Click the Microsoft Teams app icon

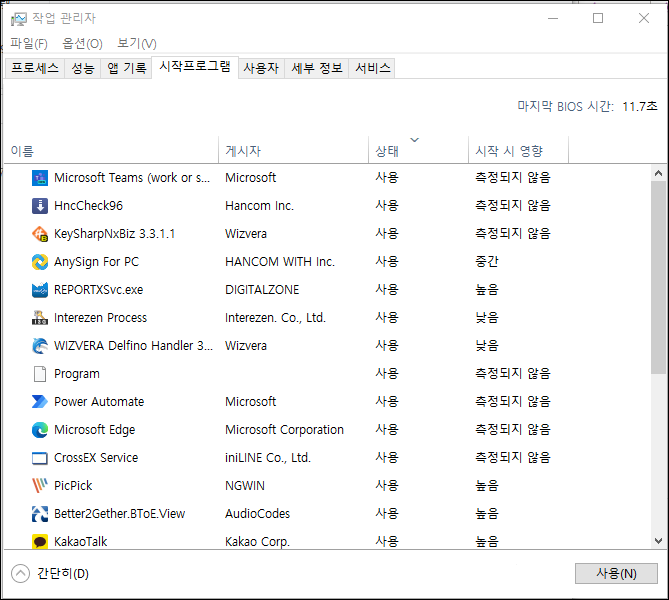(x=40, y=178)
